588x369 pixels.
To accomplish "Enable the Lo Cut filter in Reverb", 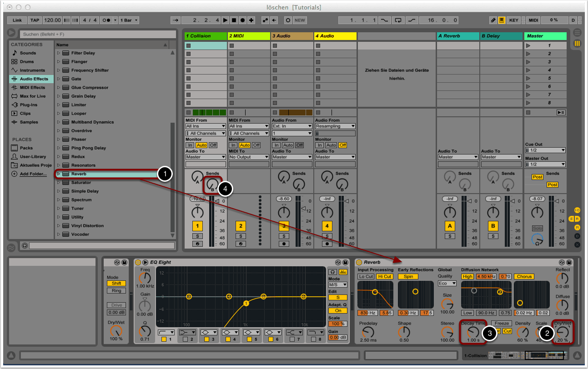I will 365,276.
